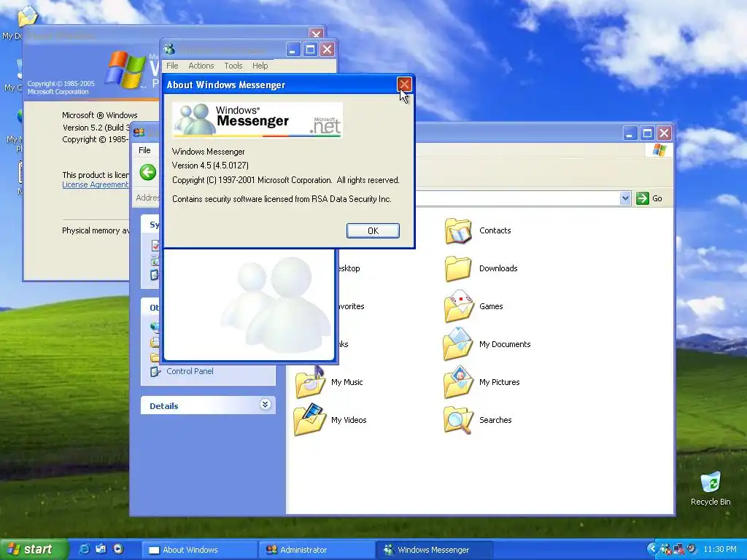Click the Windows Messenger tray icon
747x560 pixels.
665,550
